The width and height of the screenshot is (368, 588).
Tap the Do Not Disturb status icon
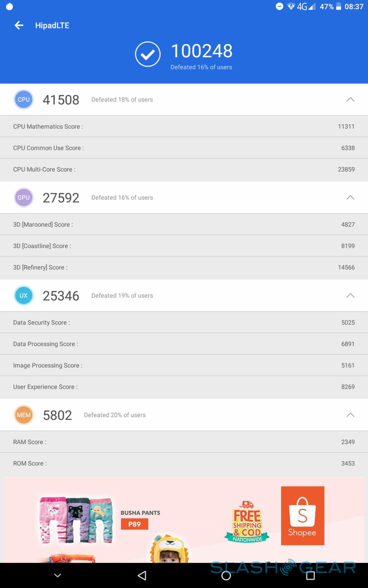280,6
